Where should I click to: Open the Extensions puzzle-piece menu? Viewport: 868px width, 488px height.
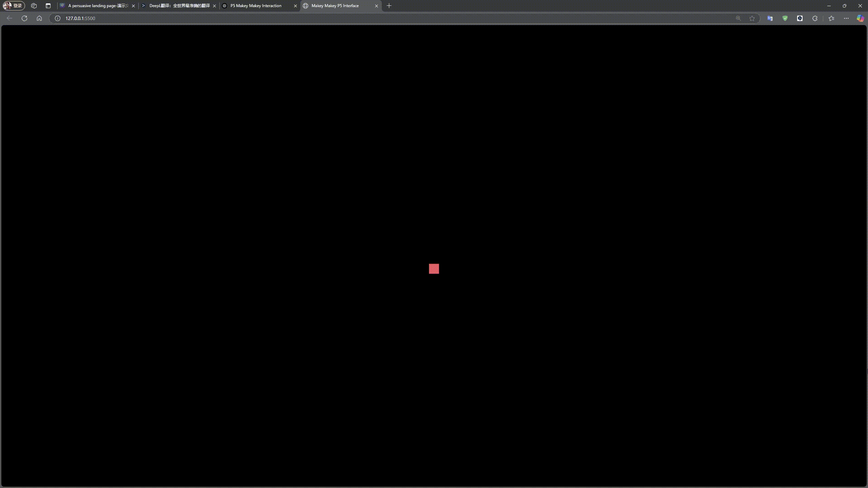(x=814, y=18)
